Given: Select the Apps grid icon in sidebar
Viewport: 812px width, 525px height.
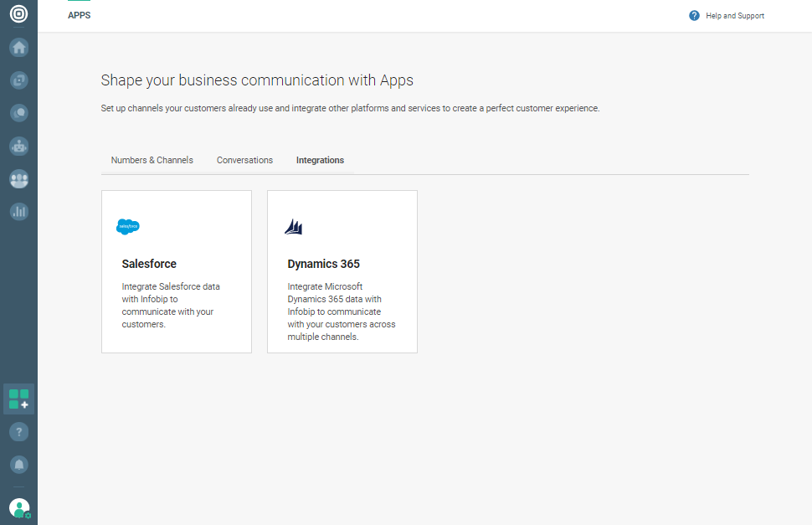Looking at the screenshot, I should click(x=18, y=399).
